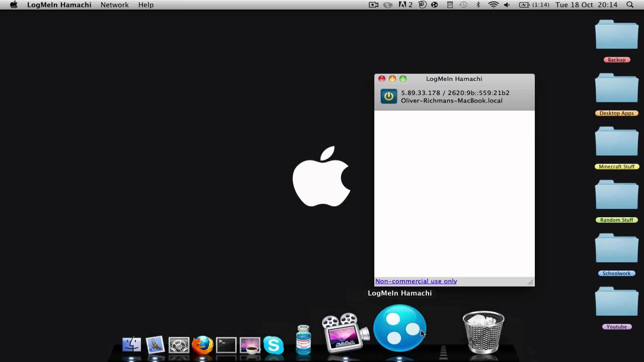Open Skype from the dock
This screenshot has width=644, height=362.
(274, 345)
